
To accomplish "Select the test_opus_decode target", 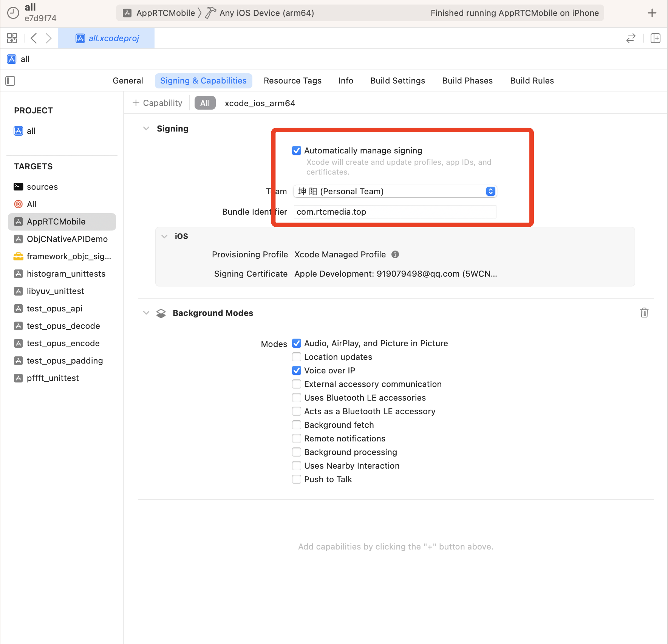I will click(x=62, y=326).
